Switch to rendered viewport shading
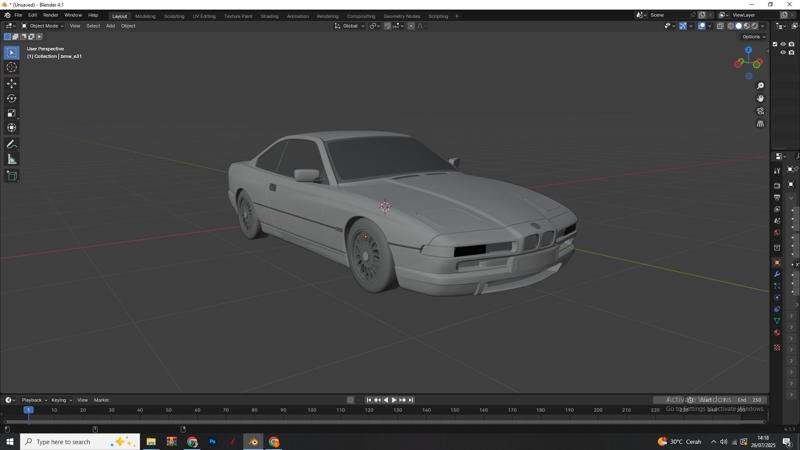800x450 pixels. [755, 26]
